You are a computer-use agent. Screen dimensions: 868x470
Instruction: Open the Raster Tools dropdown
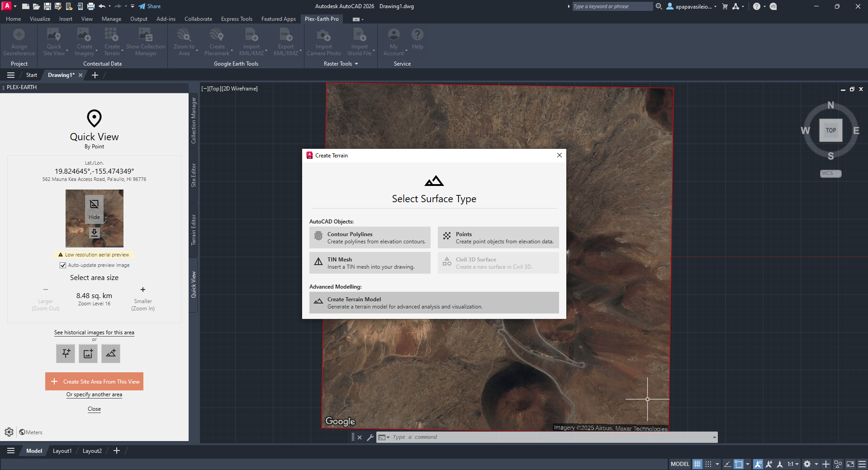(x=357, y=63)
